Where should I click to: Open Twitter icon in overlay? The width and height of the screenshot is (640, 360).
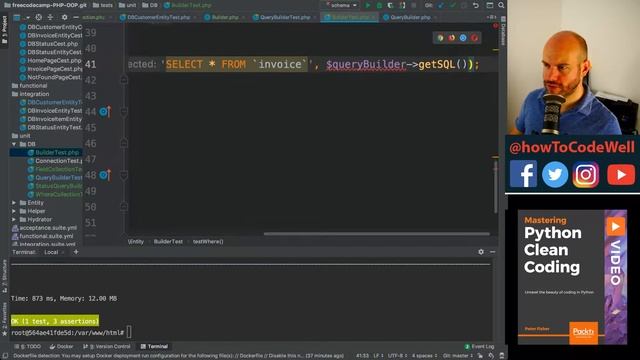pos(555,174)
